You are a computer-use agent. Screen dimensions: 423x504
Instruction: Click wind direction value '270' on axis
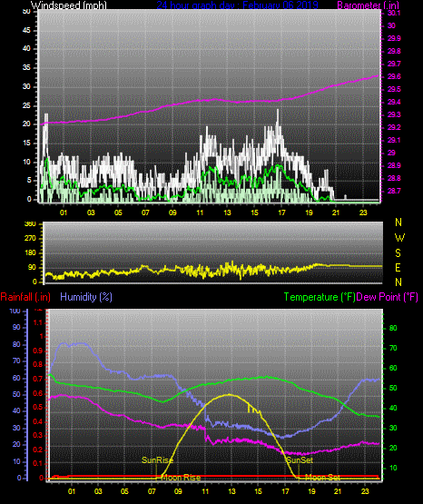click(x=30, y=239)
